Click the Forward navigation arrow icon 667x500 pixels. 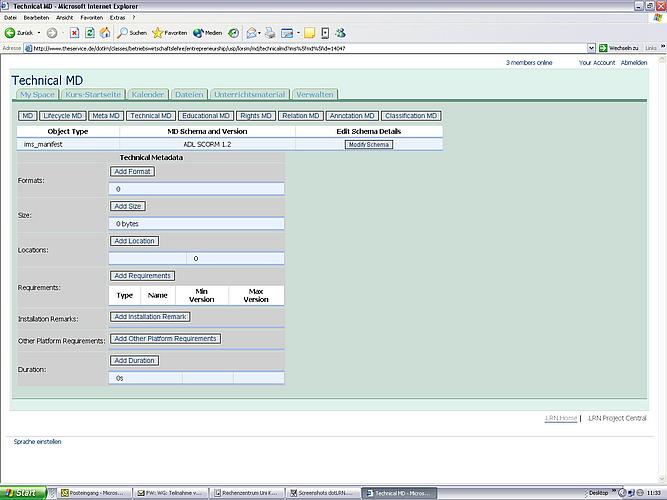(x=52, y=33)
